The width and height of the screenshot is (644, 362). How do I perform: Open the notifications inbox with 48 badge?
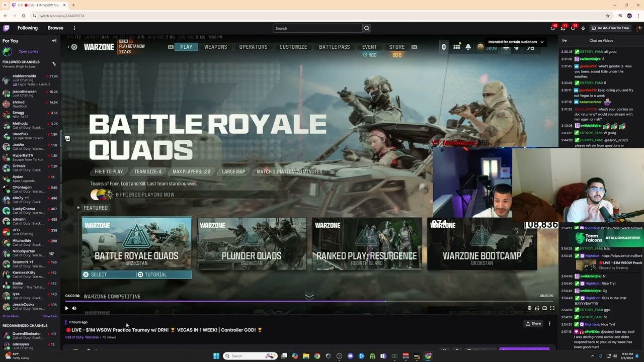(x=553, y=28)
